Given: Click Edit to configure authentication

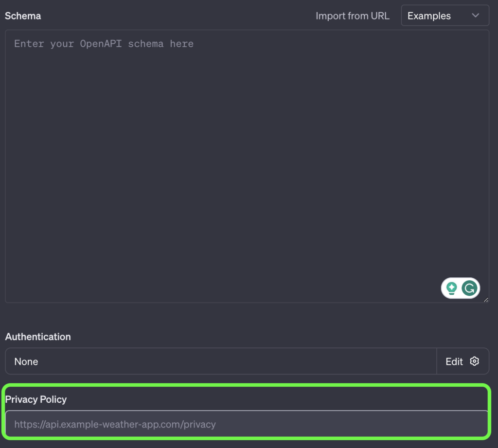Looking at the screenshot, I should [453, 361].
